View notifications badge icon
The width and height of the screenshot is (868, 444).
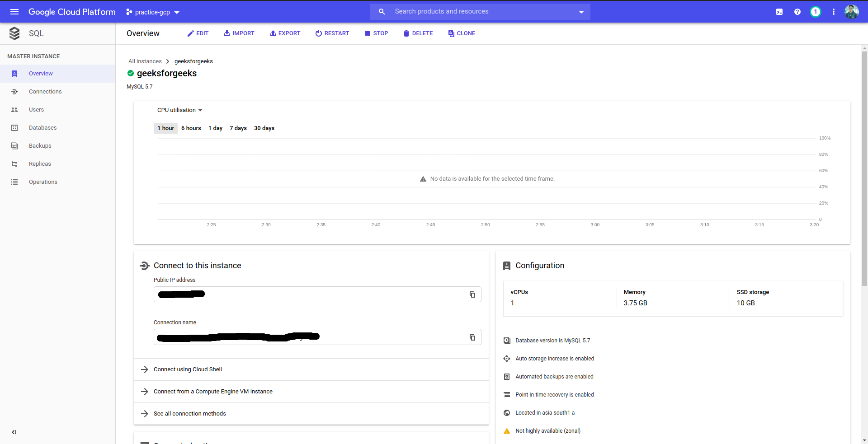[816, 12]
